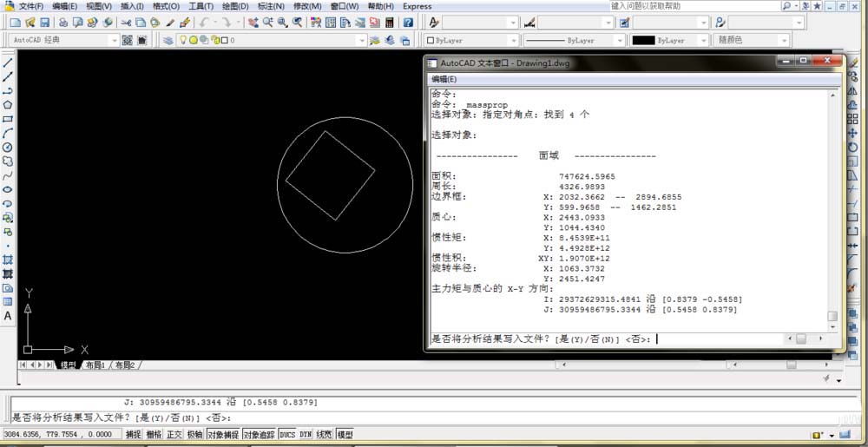Open the QuickCalc calculator icon
Viewport: 868px width, 447px height.
[x=390, y=23]
